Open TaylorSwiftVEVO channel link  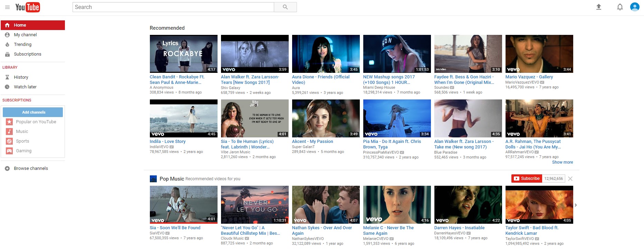pyautogui.click(x=520, y=239)
